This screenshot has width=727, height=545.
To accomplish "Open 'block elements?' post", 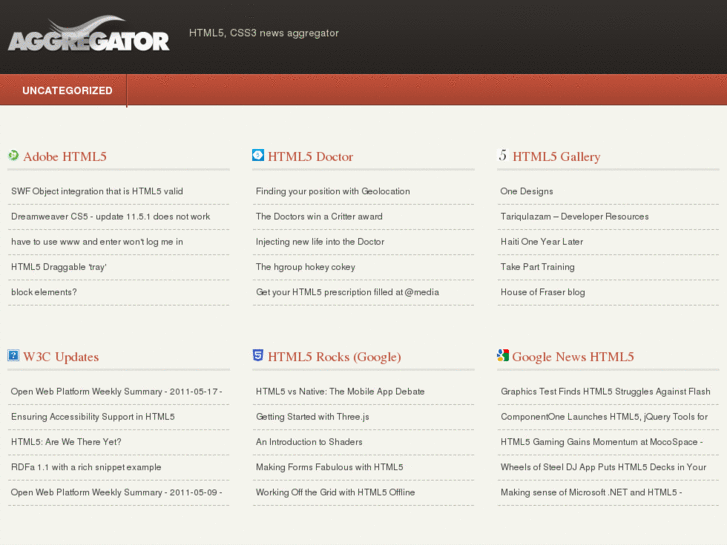I will [44, 292].
